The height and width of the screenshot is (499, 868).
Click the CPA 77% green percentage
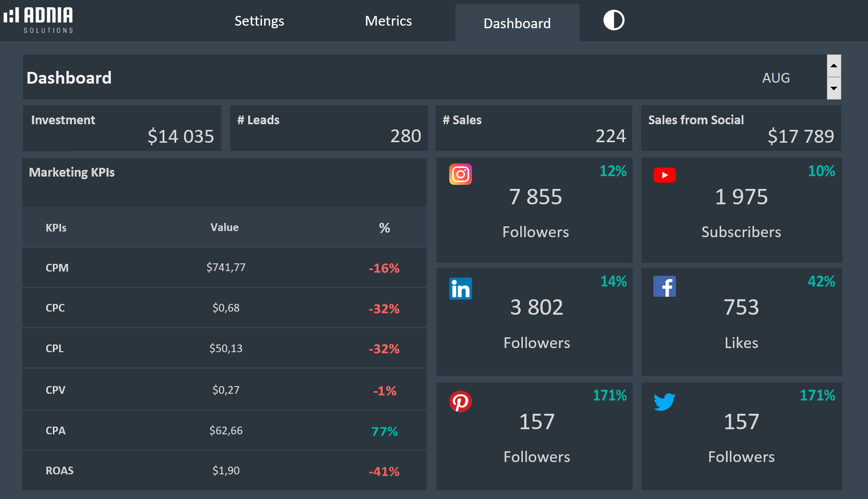[x=384, y=431]
